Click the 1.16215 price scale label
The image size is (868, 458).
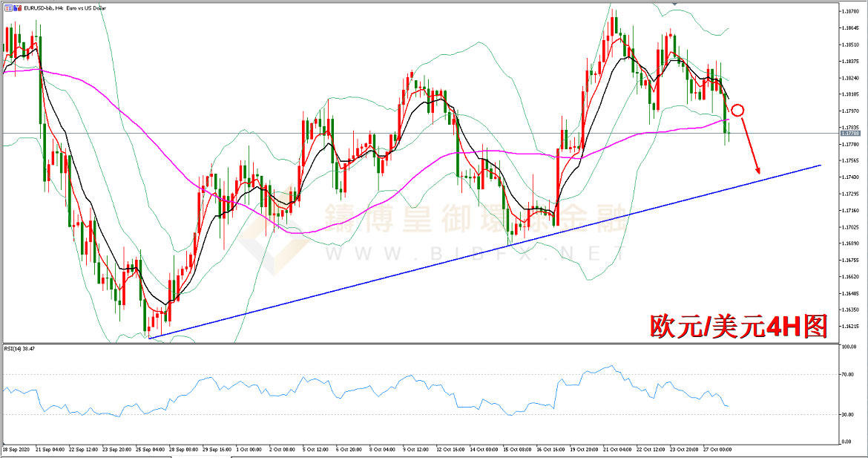pos(850,326)
